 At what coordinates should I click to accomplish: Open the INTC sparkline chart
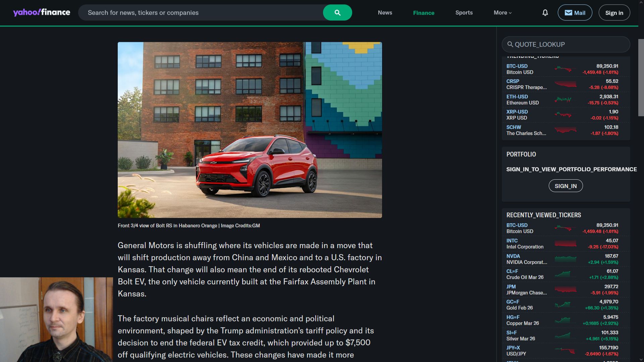pos(566,244)
